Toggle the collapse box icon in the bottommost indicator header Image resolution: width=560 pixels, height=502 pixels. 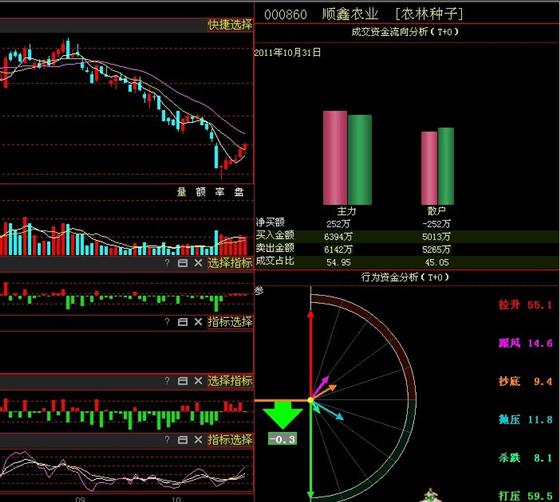182,439
